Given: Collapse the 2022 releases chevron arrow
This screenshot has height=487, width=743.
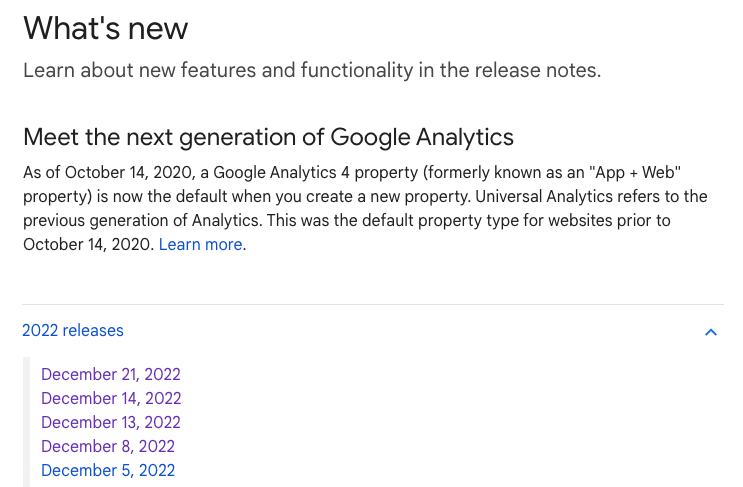Looking at the screenshot, I should (x=711, y=332).
